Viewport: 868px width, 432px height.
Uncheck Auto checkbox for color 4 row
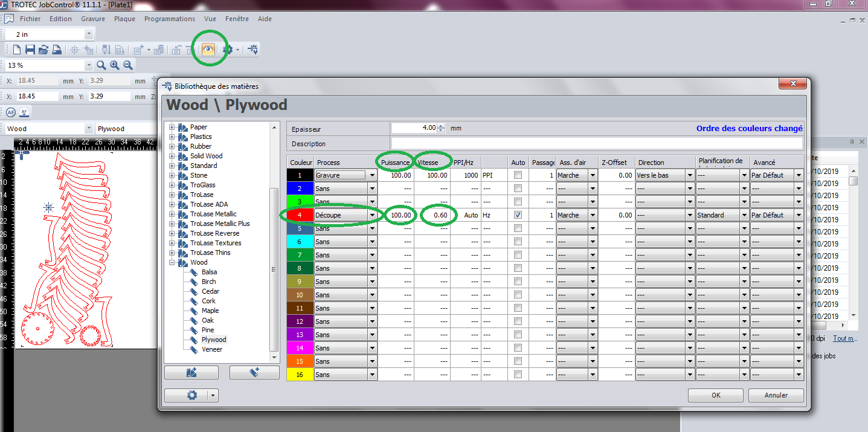518,215
